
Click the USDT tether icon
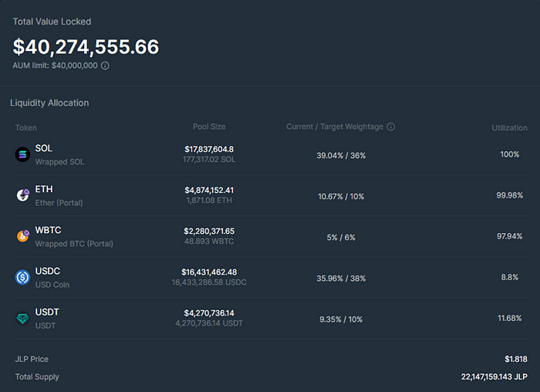22,318
